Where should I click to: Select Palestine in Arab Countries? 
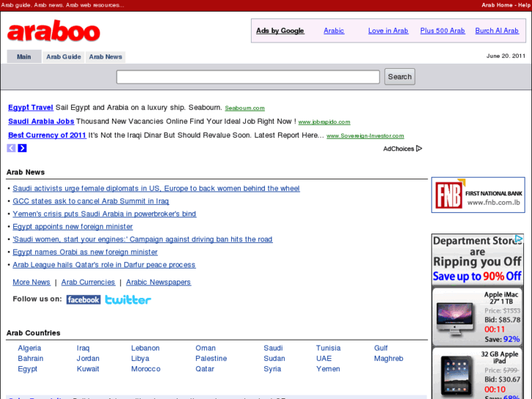(211, 359)
